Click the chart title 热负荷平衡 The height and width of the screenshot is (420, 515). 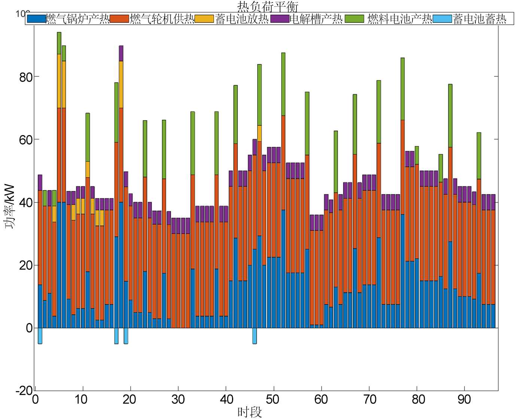pos(267,6)
